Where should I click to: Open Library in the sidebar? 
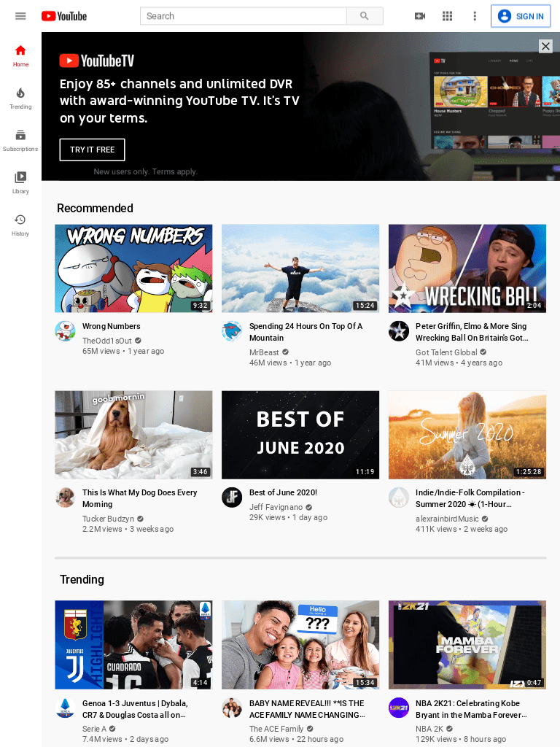click(20, 183)
